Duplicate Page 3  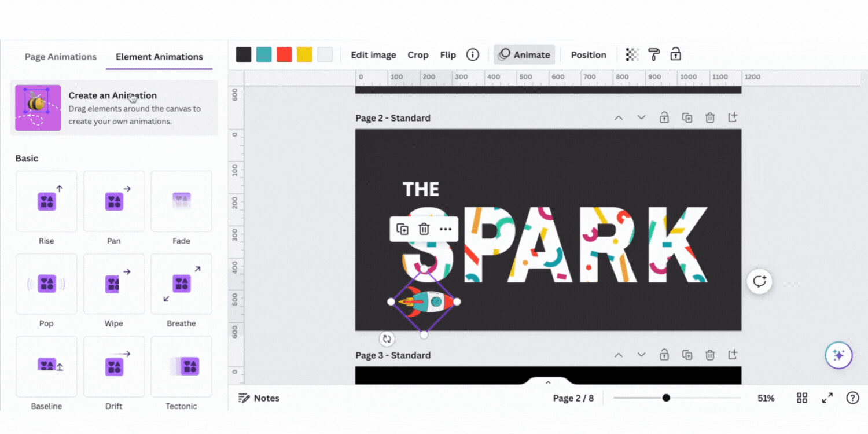click(687, 355)
